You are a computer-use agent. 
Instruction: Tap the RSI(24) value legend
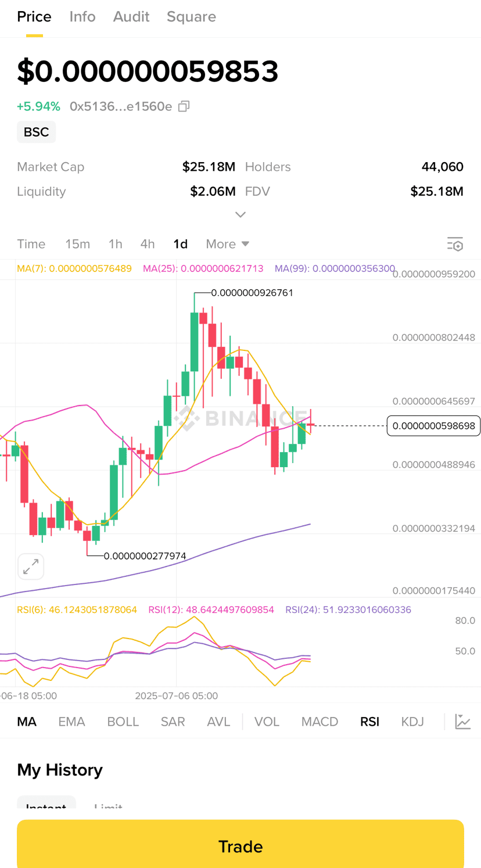pos(348,609)
